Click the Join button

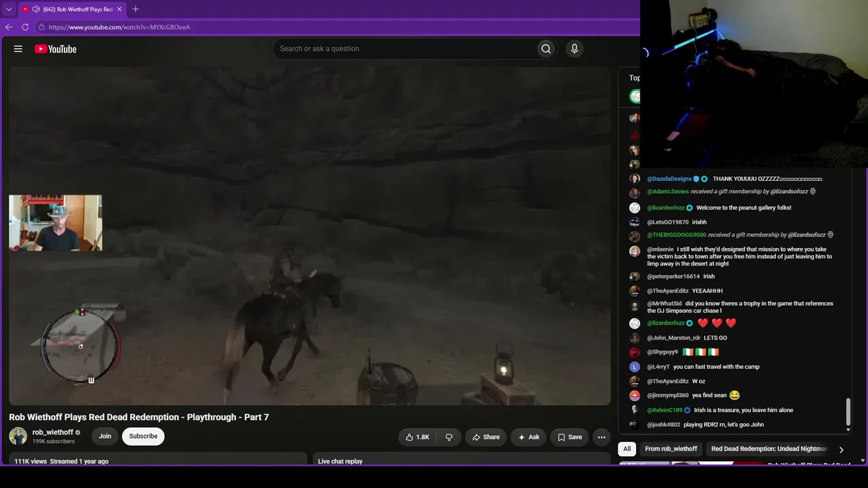[x=105, y=436]
